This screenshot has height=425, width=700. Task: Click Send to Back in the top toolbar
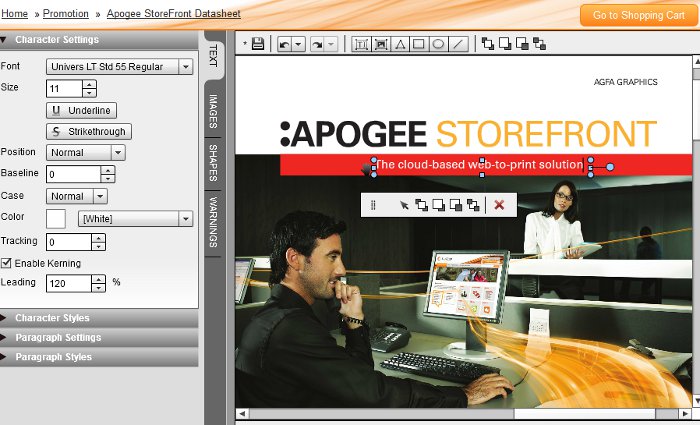pos(539,44)
